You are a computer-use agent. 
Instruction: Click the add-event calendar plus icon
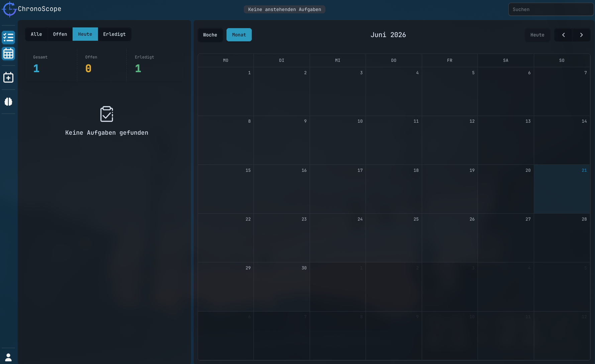[8, 78]
